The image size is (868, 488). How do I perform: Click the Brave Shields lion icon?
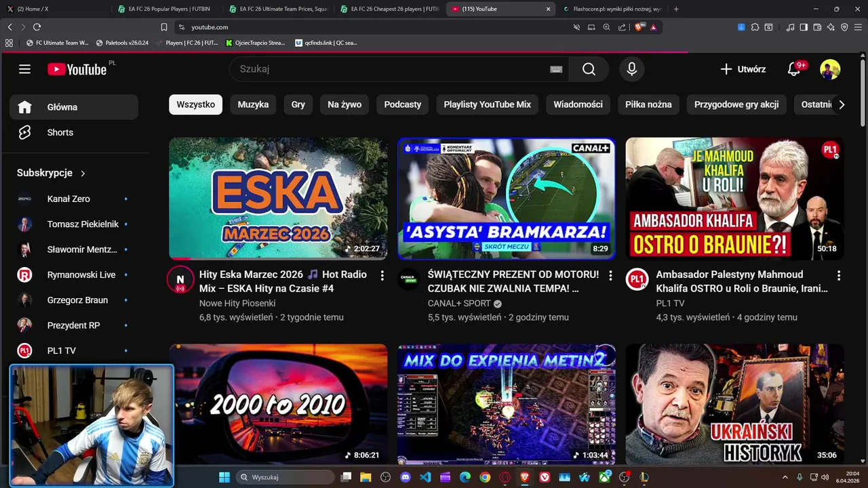click(x=639, y=27)
